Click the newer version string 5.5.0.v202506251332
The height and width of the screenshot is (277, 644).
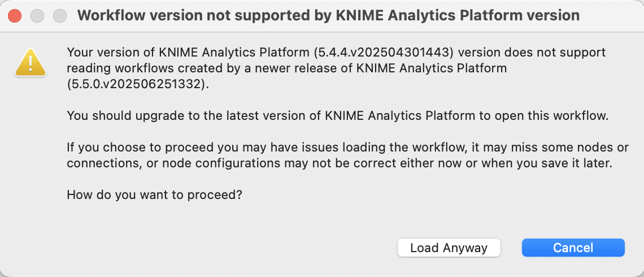coord(135,84)
